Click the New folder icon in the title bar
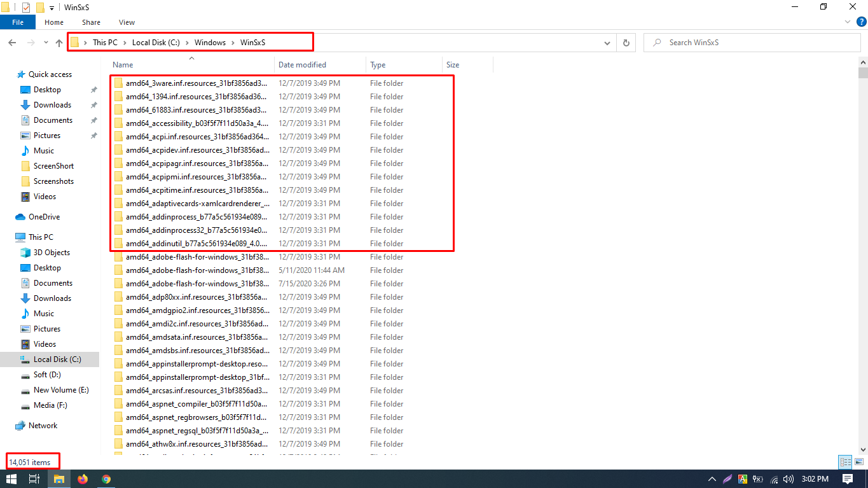The width and height of the screenshot is (868, 488). click(39, 8)
